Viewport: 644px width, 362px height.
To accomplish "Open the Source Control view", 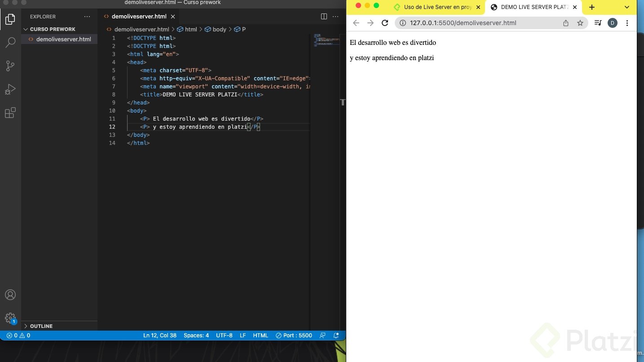I will pos(10,66).
